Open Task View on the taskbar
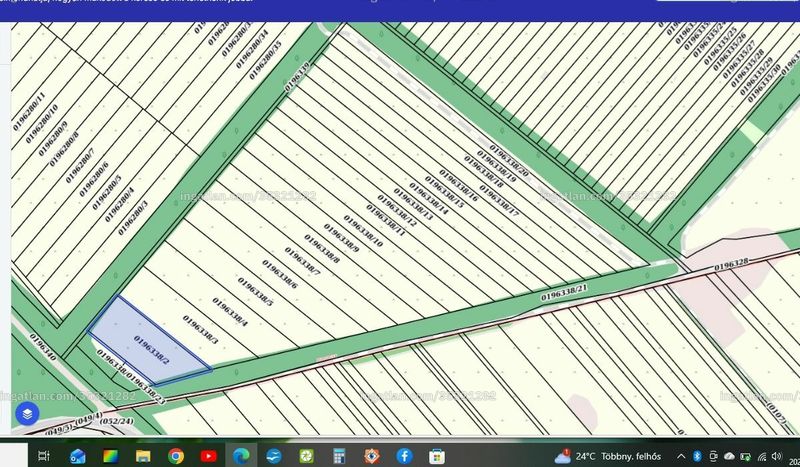 (44, 456)
